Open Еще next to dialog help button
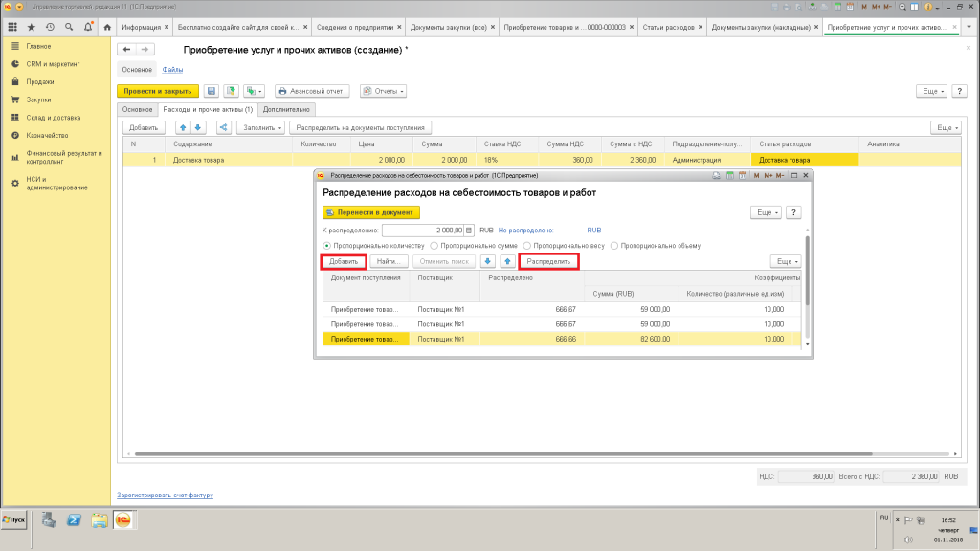Viewport: 980px width, 551px height. [x=766, y=212]
